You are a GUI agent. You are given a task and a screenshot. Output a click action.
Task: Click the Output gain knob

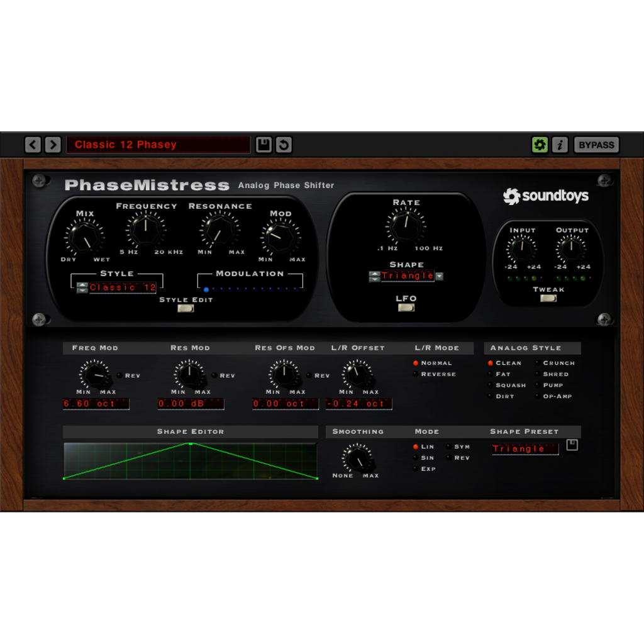click(x=571, y=249)
